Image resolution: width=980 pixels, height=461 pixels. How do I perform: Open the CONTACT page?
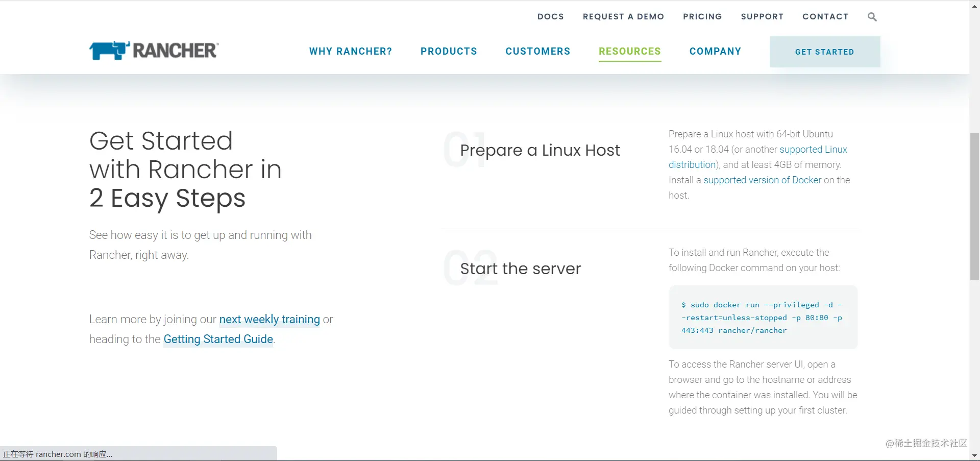(825, 16)
